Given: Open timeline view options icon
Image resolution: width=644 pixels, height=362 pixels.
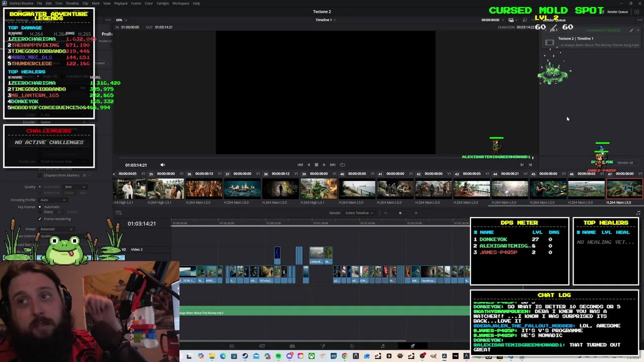Looking at the screenshot, I should pos(118,213).
